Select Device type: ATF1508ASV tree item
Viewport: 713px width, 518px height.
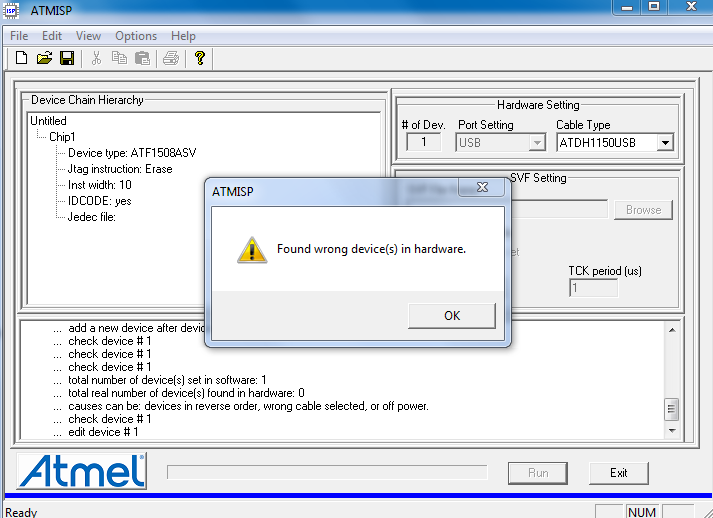click(132, 153)
